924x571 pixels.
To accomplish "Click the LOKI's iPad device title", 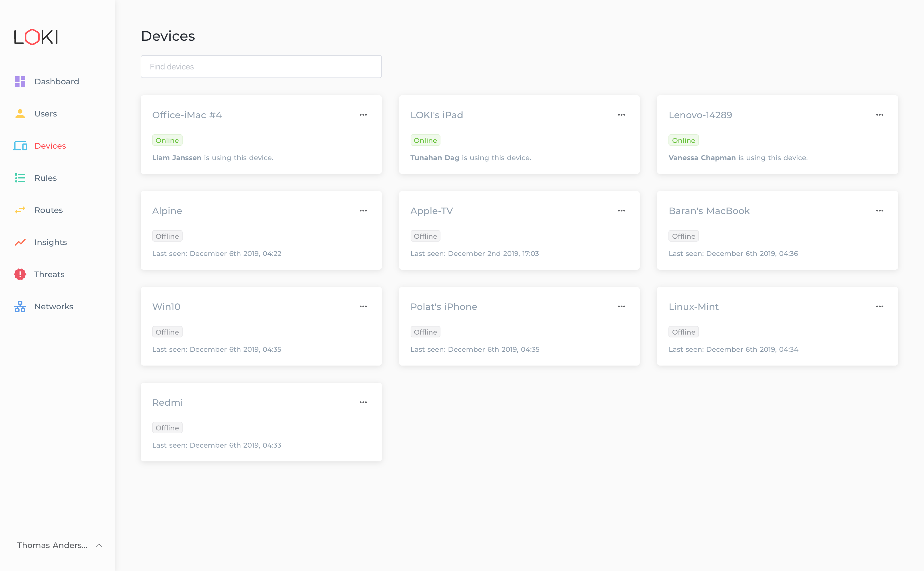I will pos(436,115).
